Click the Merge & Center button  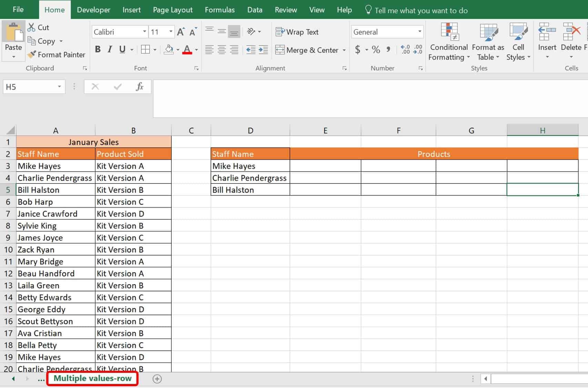pyautogui.click(x=307, y=50)
